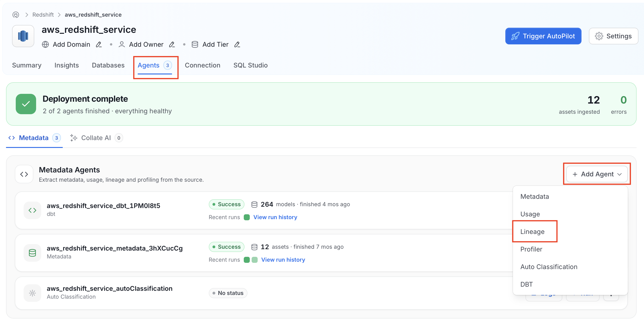
Task: Click the Metadata Agents code icon
Action: coord(24,174)
